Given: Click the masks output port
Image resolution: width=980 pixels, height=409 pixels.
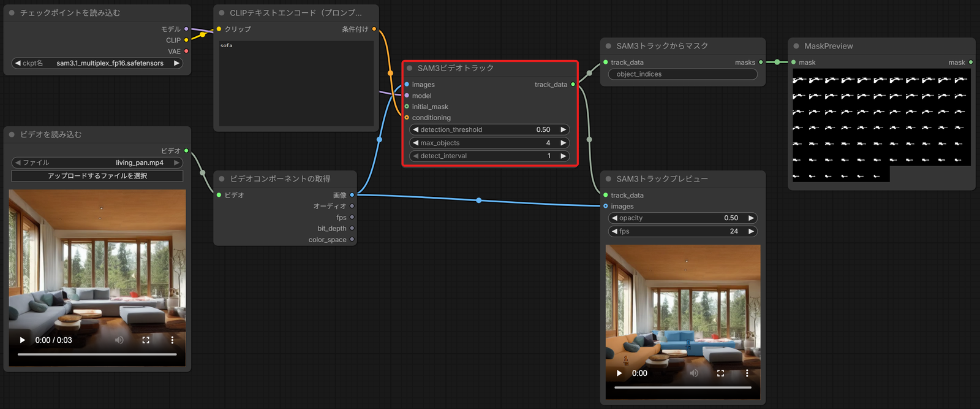Looking at the screenshot, I should pos(761,63).
